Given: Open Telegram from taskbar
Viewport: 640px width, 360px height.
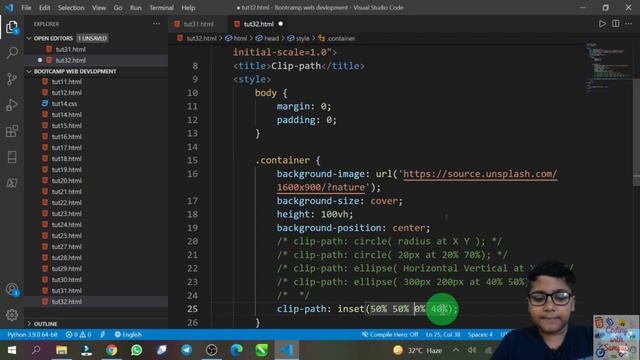Looking at the screenshot, I should 187,350.
